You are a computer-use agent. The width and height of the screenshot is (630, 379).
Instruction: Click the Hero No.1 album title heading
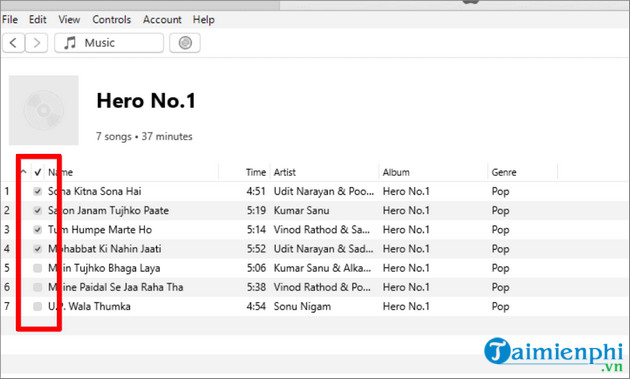pyautogui.click(x=146, y=100)
